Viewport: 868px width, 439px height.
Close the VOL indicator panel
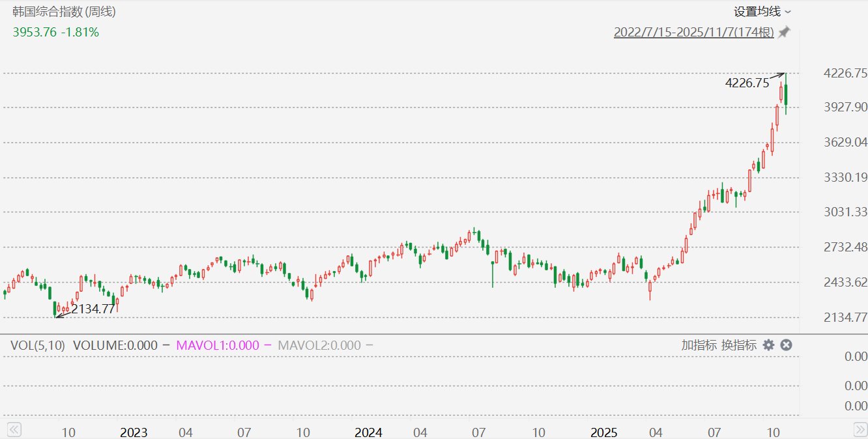pos(786,345)
